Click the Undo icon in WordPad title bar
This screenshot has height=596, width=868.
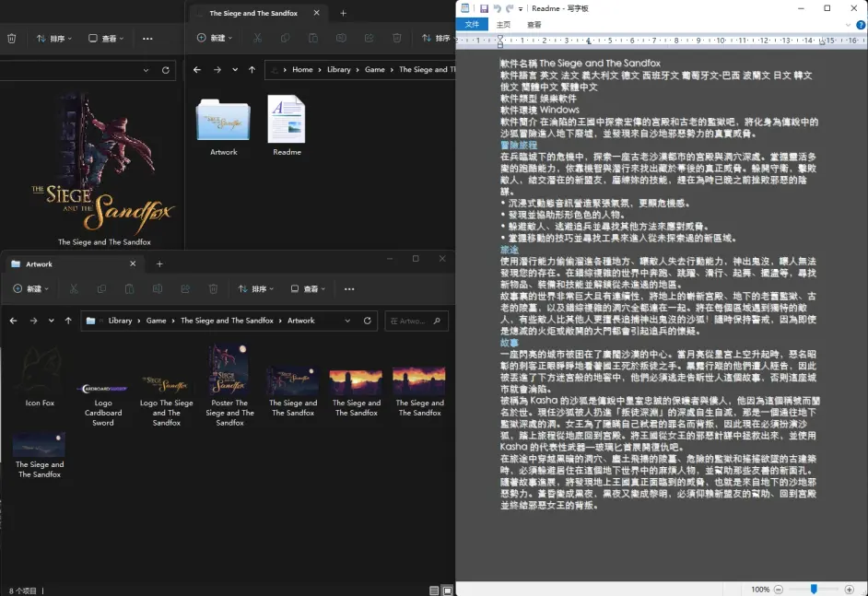(x=498, y=8)
